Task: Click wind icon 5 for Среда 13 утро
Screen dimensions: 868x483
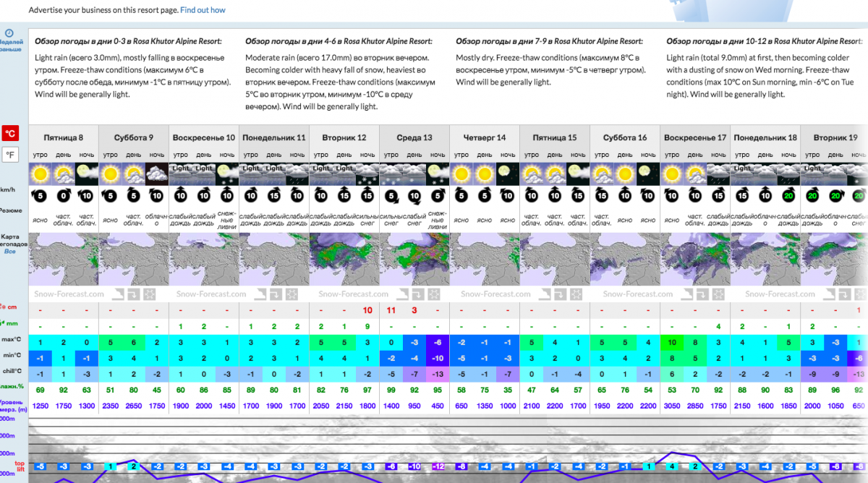Action: pos(391,196)
